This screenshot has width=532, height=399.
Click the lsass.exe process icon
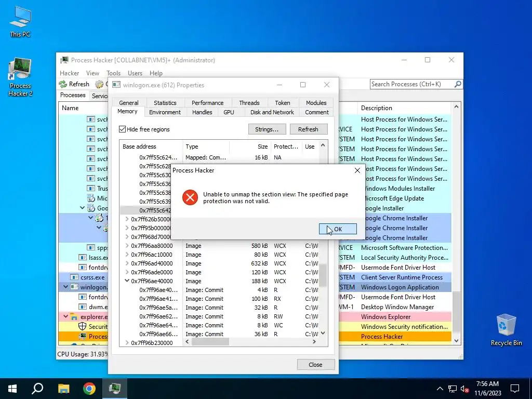[83, 258]
